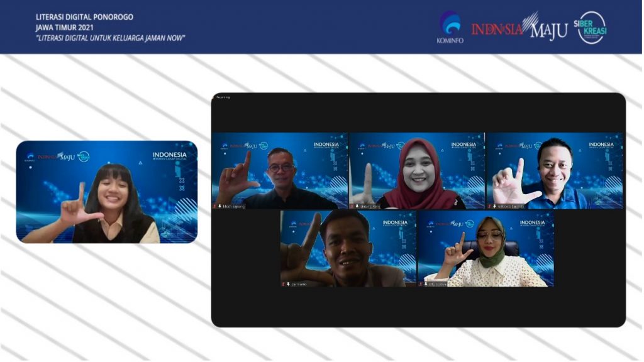Click muted mic icon on Lintang Ratri tile
The width and height of the screenshot is (644, 362).
pyautogui.click(x=352, y=206)
